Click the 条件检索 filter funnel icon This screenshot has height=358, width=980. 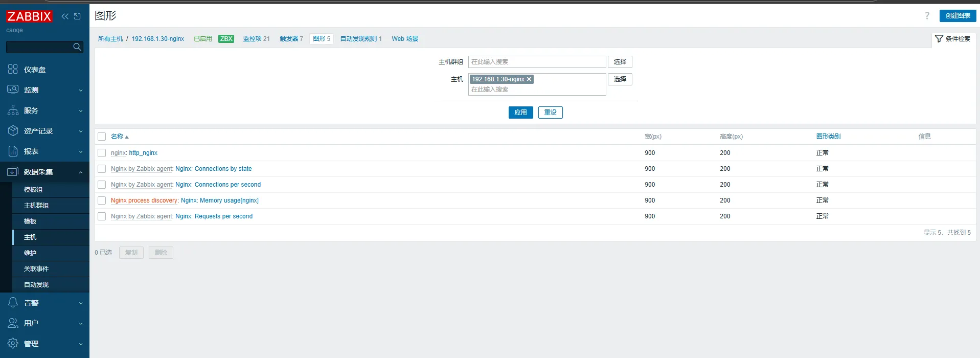(939, 39)
